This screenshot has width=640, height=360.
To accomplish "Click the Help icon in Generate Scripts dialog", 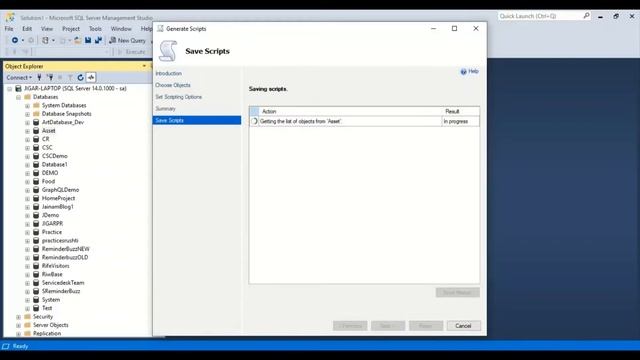I will [x=464, y=72].
